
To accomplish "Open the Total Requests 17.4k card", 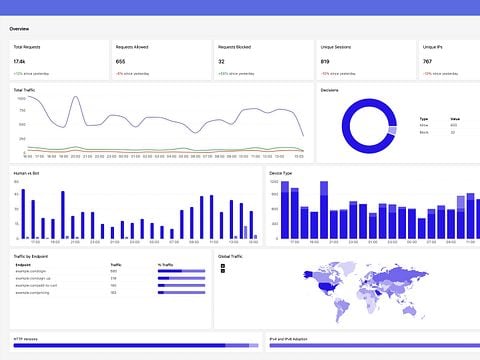I will point(59,60).
